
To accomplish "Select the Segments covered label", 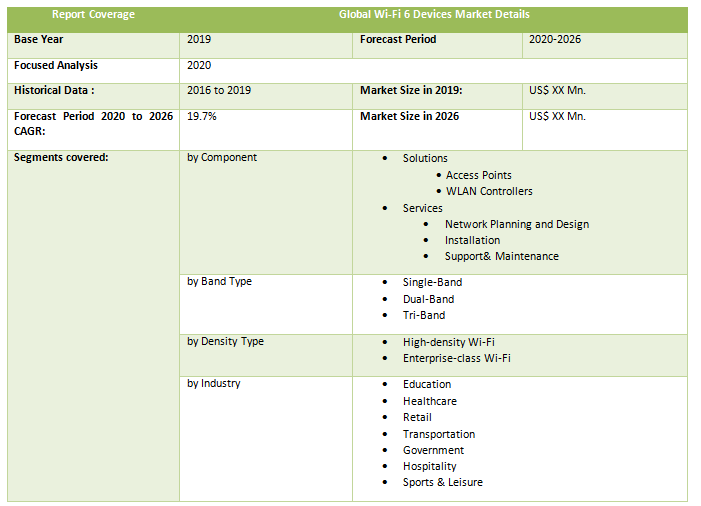I will coord(61,158).
